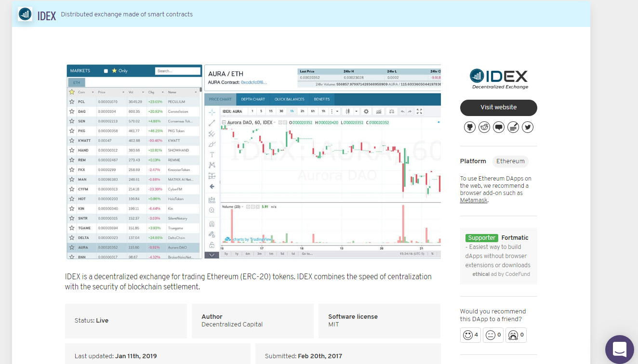Toggle the favorite star for REM
The height and width of the screenshot is (364, 638).
pos(72,160)
